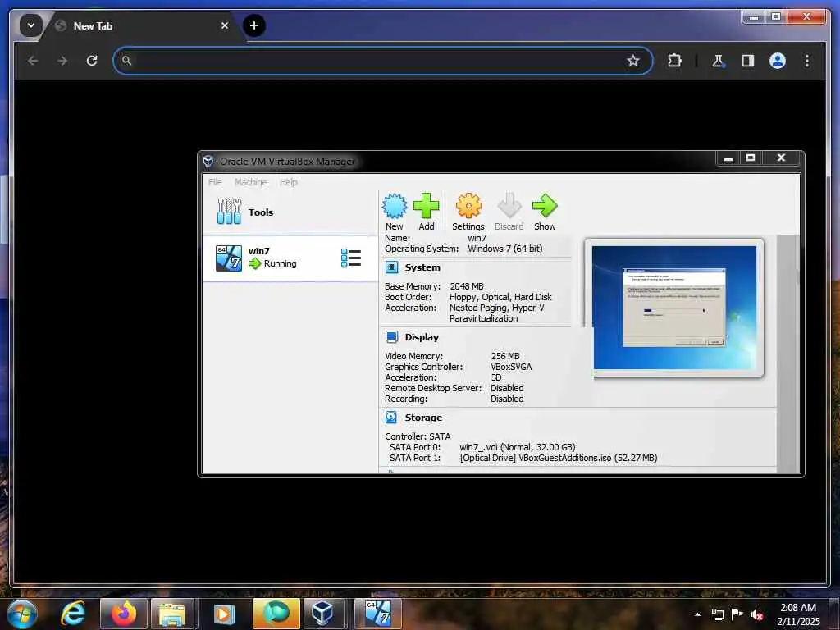Click the VBoxGuestAdditions.iso optical drive entry

point(558,458)
